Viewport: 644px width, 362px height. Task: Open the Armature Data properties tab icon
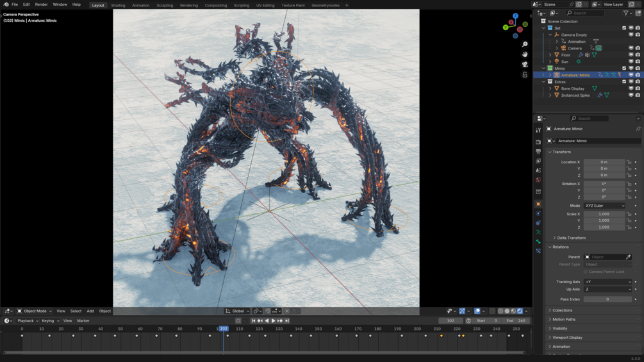[538, 233]
